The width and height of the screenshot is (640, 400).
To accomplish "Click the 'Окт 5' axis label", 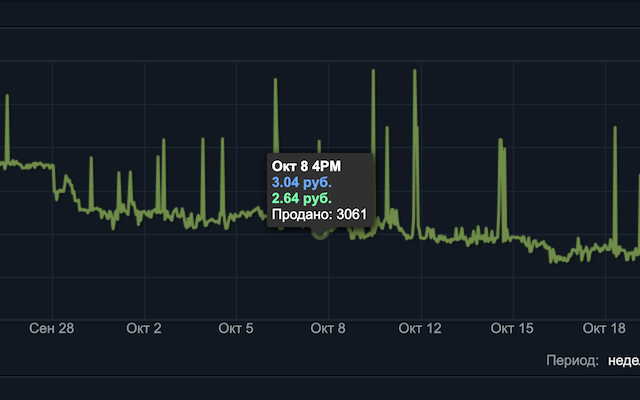I will tap(236, 329).
